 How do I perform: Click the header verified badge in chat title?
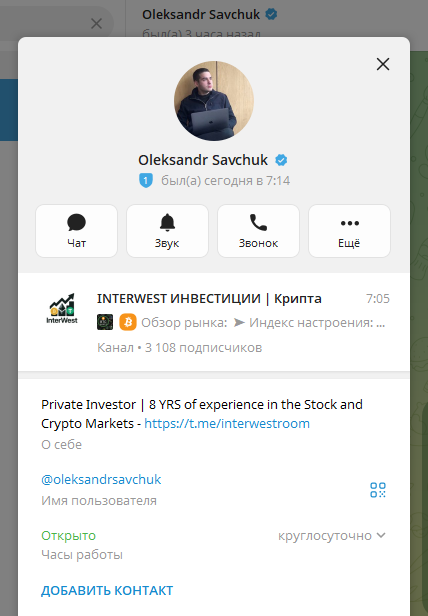(x=271, y=15)
